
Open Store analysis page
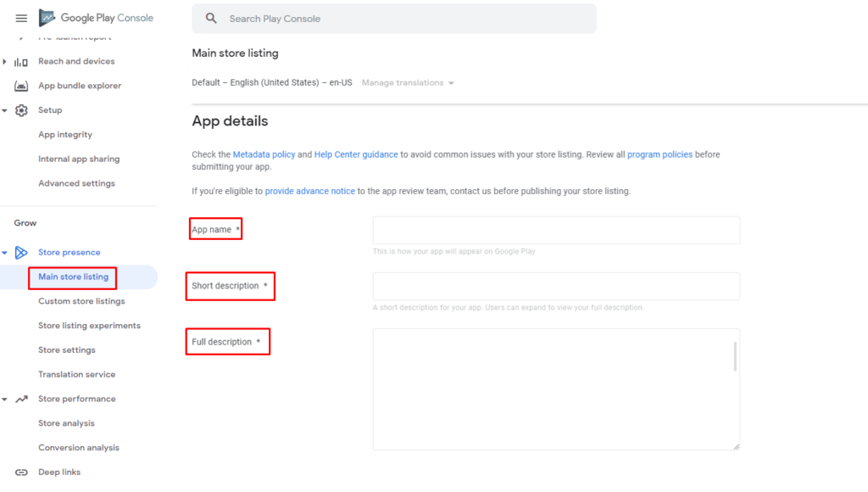click(66, 422)
